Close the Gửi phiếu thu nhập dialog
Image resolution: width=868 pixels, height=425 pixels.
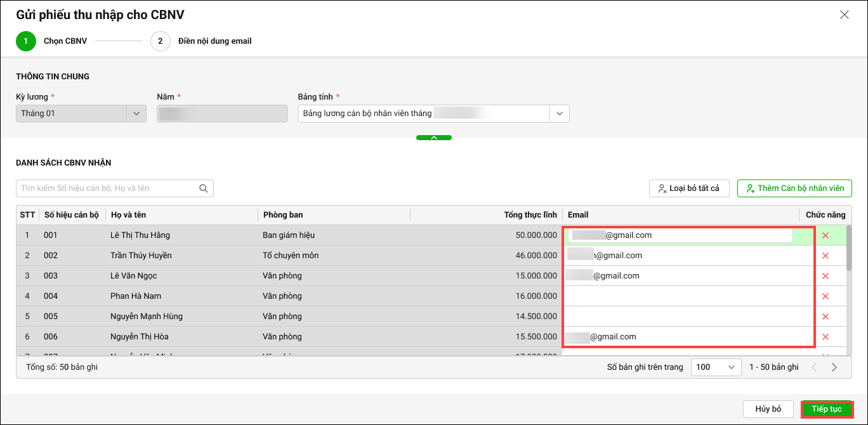pyautogui.click(x=845, y=15)
